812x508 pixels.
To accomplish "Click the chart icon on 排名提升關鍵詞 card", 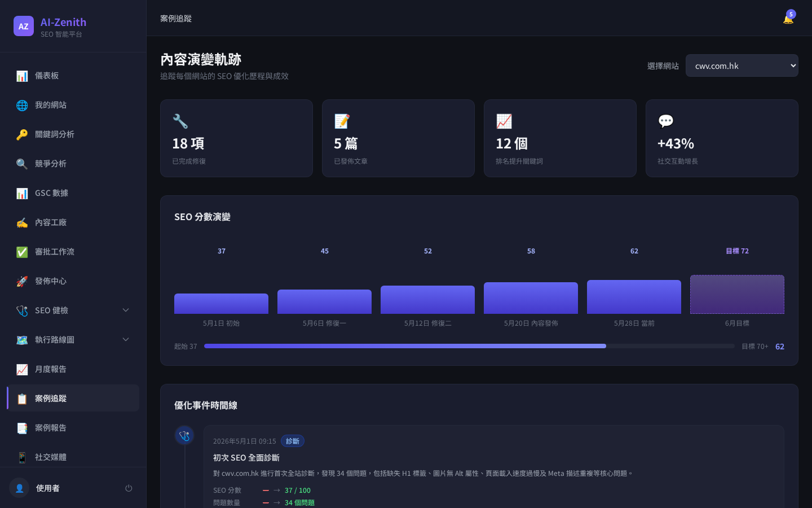I will [504, 121].
